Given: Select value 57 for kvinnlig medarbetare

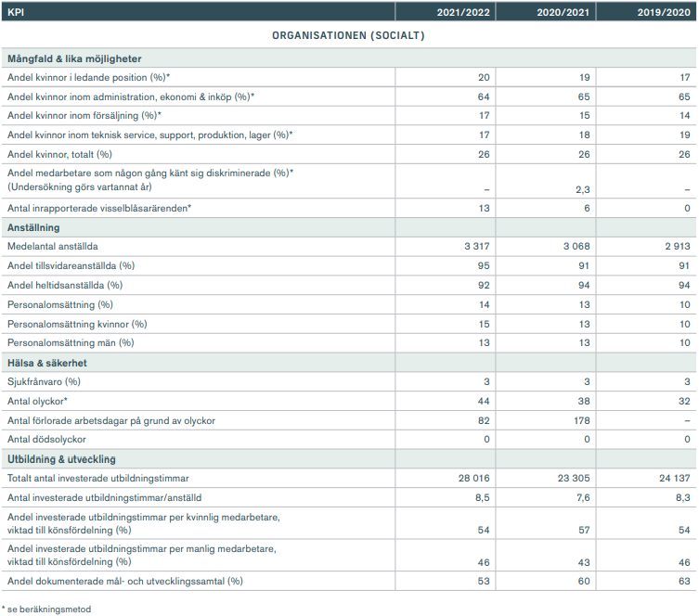Looking at the screenshot, I should [584, 531].
